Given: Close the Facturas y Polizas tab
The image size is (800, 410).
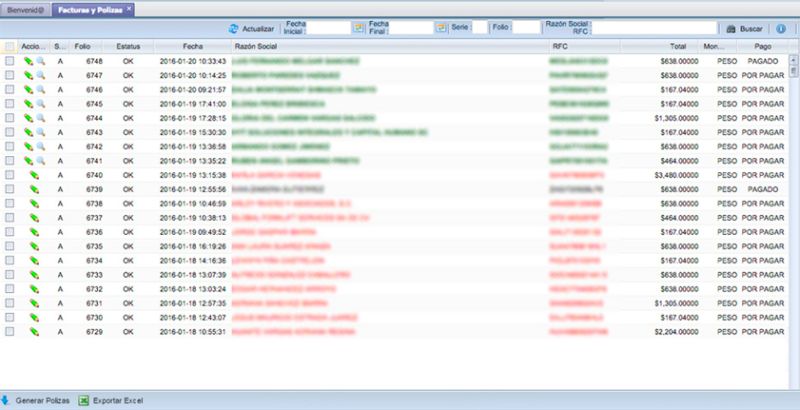Looking at the screenshot, I should (x=128, y=8).
